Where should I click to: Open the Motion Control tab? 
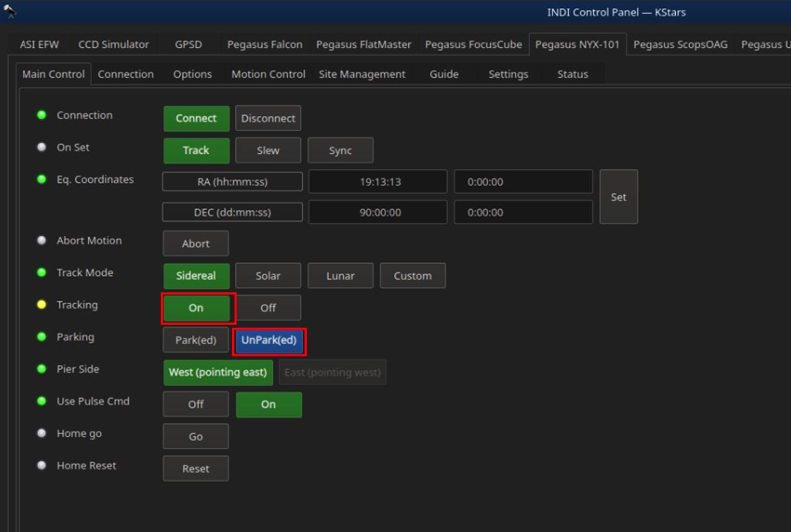[268, 74]
